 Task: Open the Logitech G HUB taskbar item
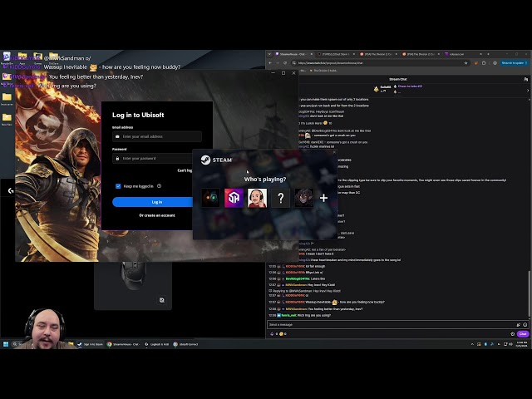coord(157,344)
